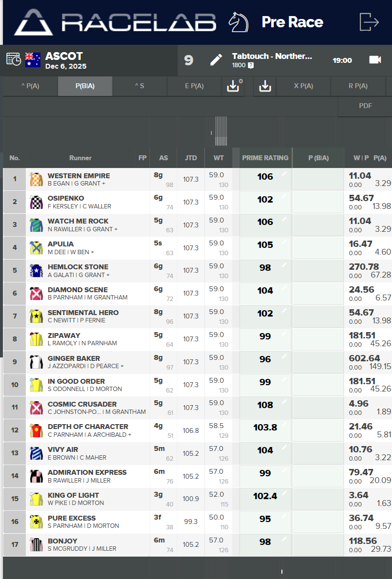Open the X P(A) tab
Viewport: 392px width, 579px height.
303,86
